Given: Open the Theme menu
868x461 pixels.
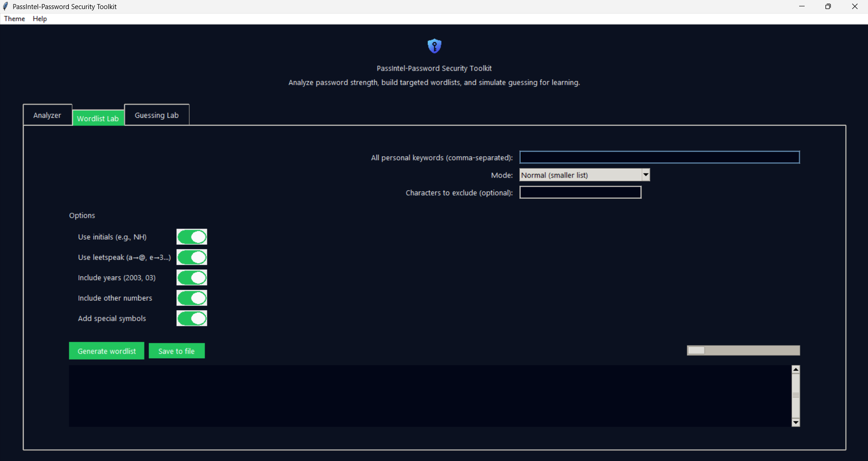Looking at the screenshot, I should pos(14,19).
